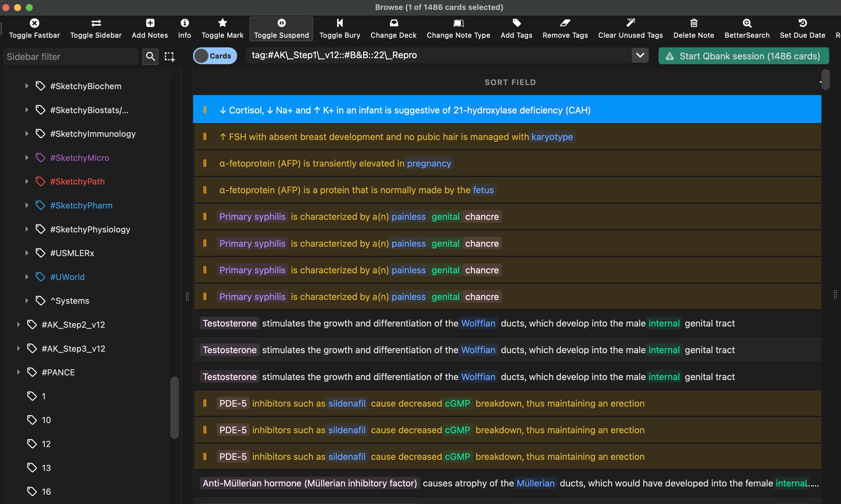Viewport: 841px width, 504px height.
Task: Open the search history dropdown arrow
Action: tap(640, 55)
